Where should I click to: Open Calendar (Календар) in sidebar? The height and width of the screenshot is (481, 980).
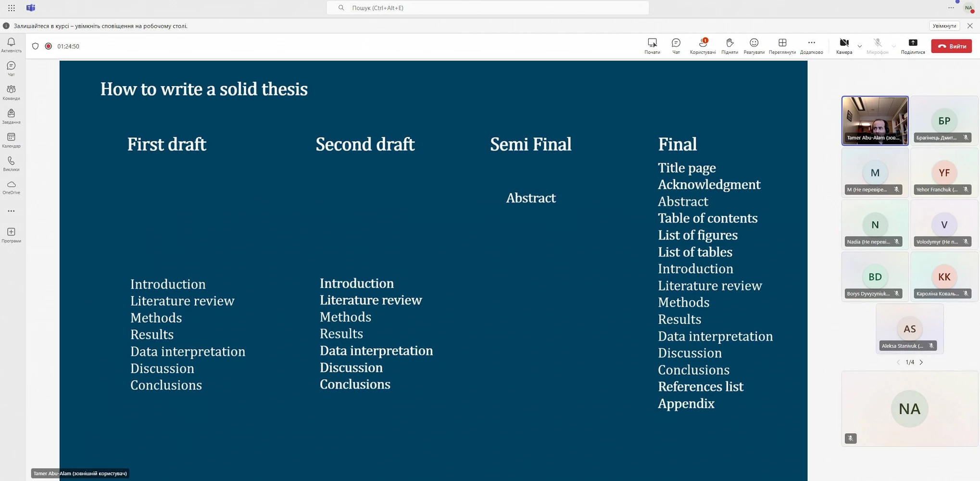(11, 140)
